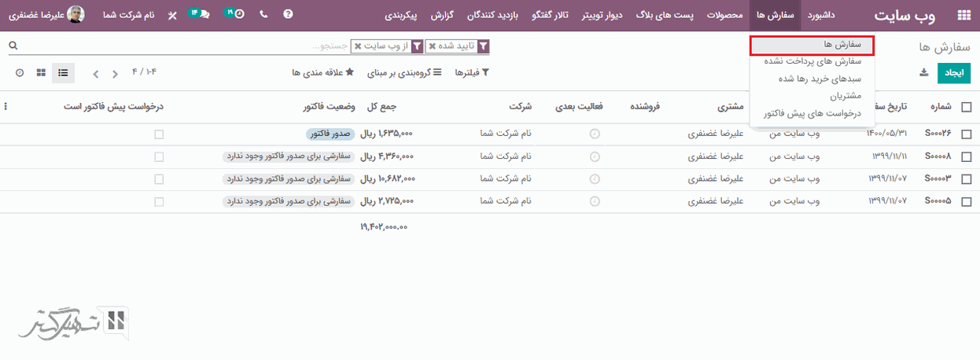Image resolution: width=980 pixels, height=360 pixels.
Task: Open the apps grid menu icon
Action: click(x=963, y=15)
